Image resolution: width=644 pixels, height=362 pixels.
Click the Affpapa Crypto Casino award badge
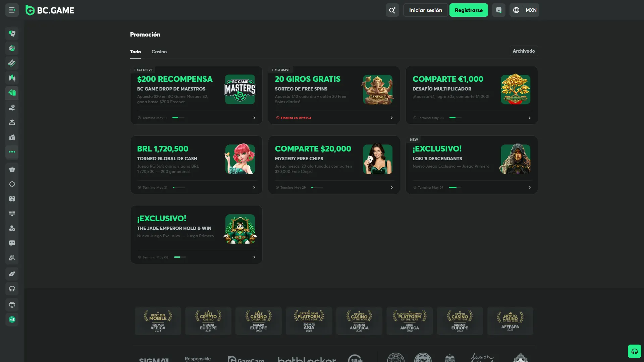click(510, 321)
